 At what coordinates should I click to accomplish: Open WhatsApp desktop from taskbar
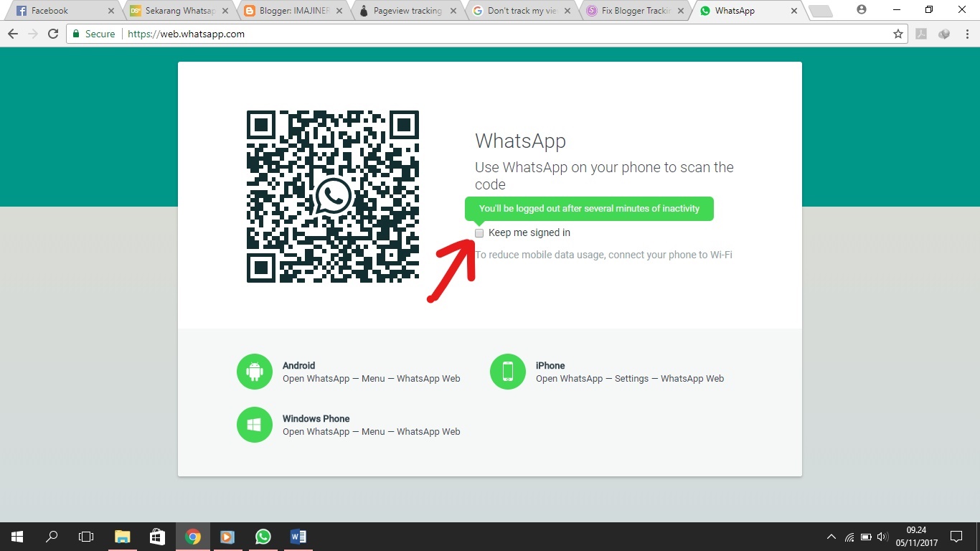(263, 537)
